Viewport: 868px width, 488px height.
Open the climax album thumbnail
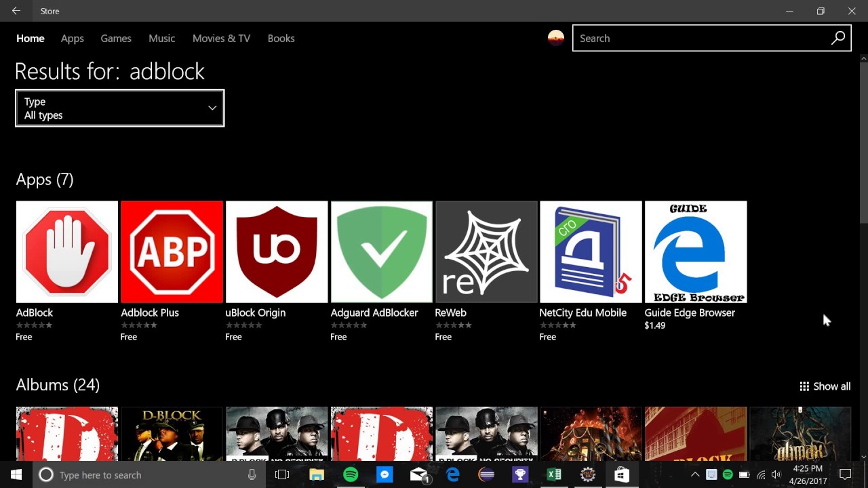click(x=800, y=434)
